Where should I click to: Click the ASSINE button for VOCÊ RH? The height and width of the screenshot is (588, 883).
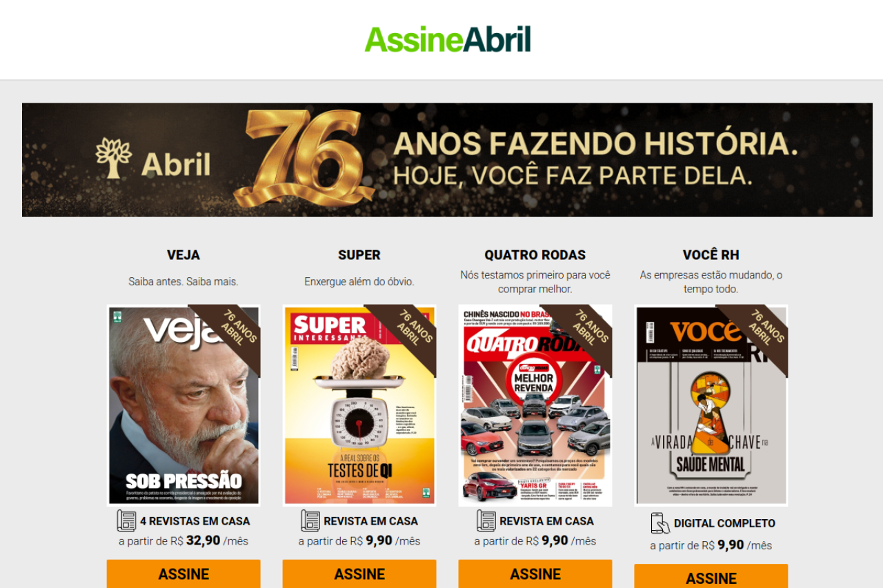[x=711, y=576]
